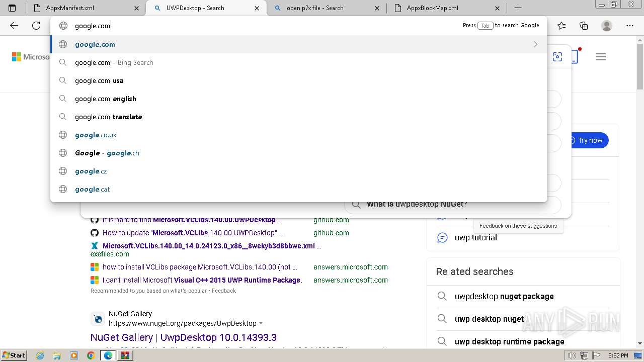Select the UWPDesktop - Search tab
Viewport: 644px width, 362px height.
click(x=206, y=8)
